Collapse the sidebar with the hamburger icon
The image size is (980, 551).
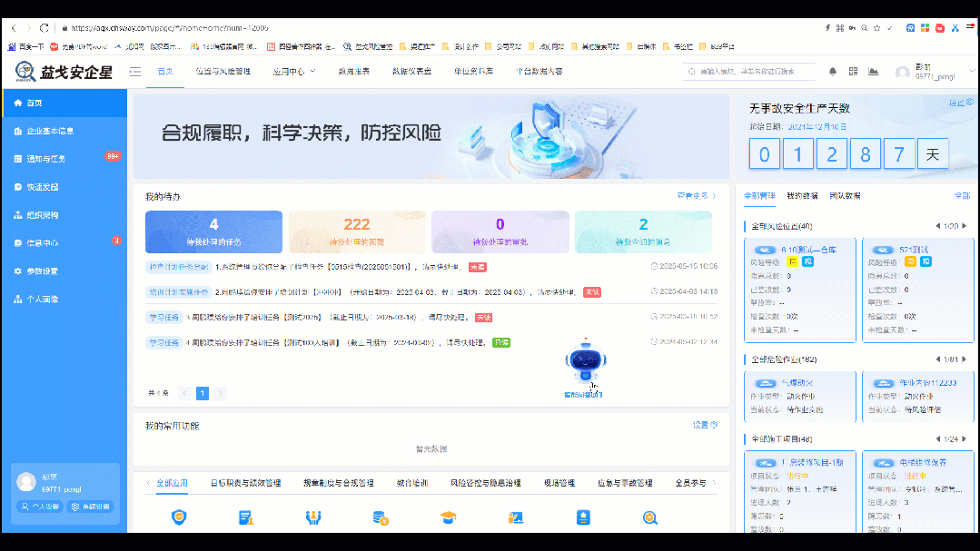(x=134, y=73)
